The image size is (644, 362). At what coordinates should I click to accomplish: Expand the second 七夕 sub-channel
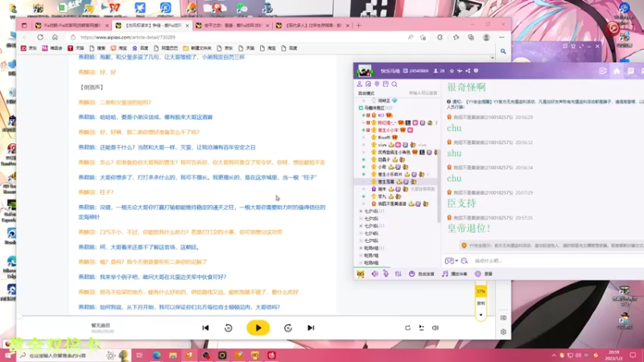[x=361, y=218]
